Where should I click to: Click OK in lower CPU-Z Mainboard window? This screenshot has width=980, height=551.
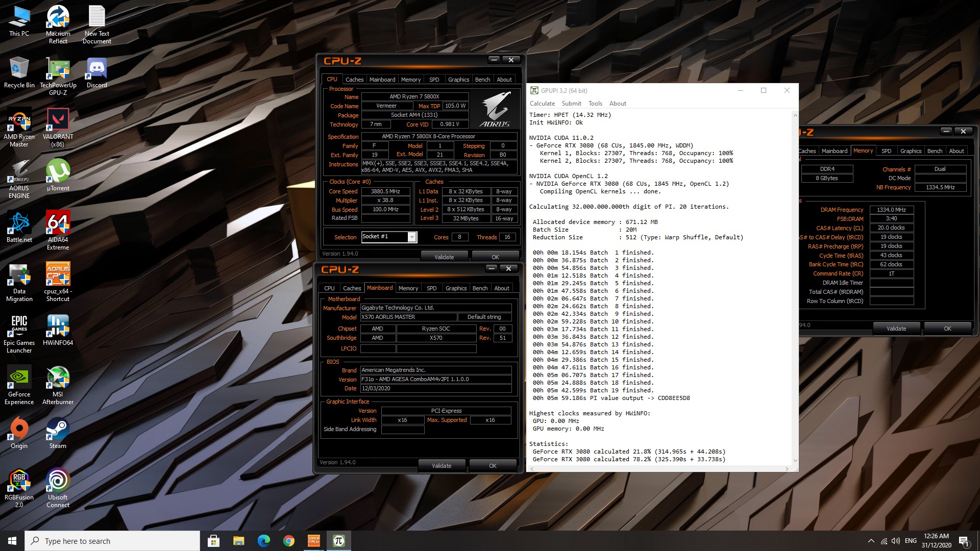(493, 465)
